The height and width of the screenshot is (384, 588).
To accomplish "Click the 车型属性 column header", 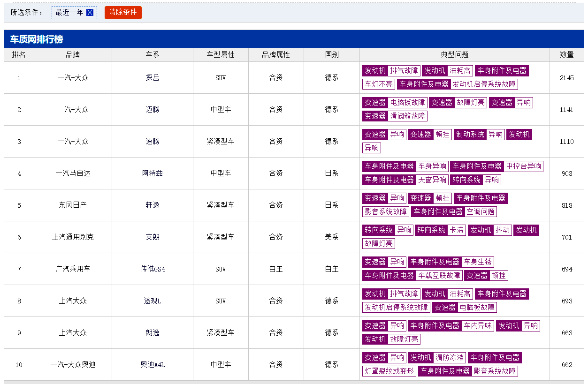I will click(221, 55).
